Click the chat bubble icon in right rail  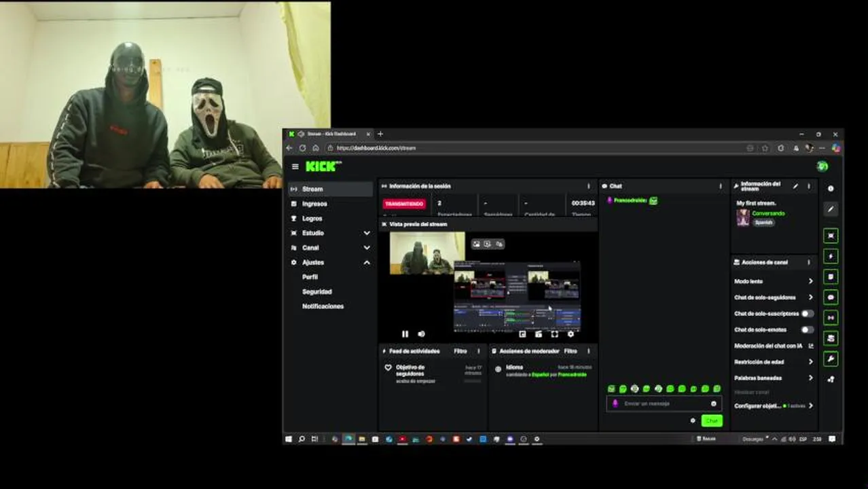831,297
